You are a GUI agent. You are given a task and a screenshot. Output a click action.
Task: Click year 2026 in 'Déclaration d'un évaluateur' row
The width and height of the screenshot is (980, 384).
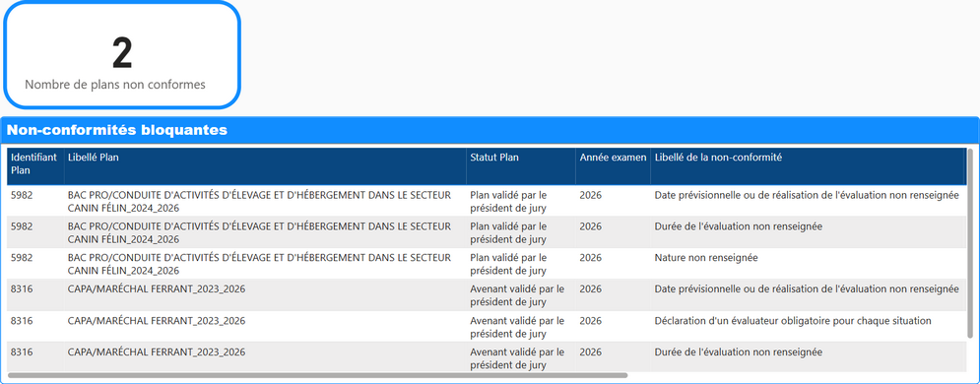pos(590,321)
